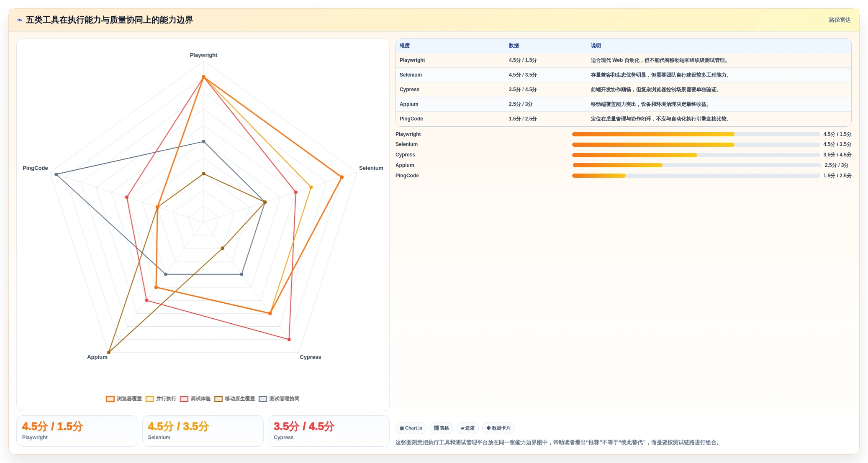Click the gray data point near PingCode axis

(x=56, y=174)
